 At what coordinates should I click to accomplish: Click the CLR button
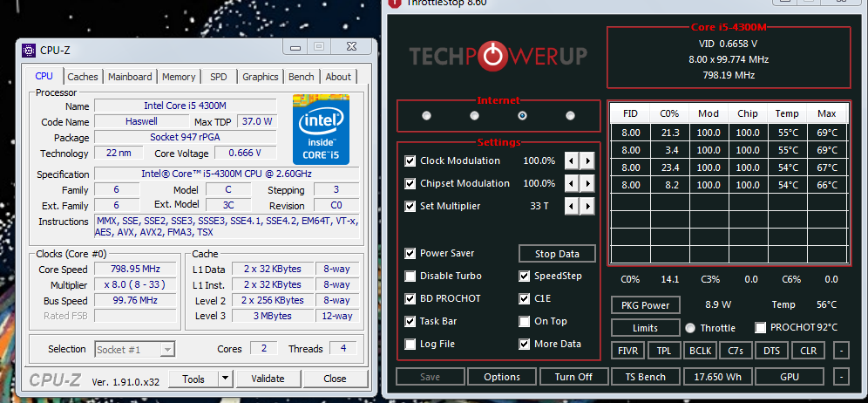click(808, 351)
